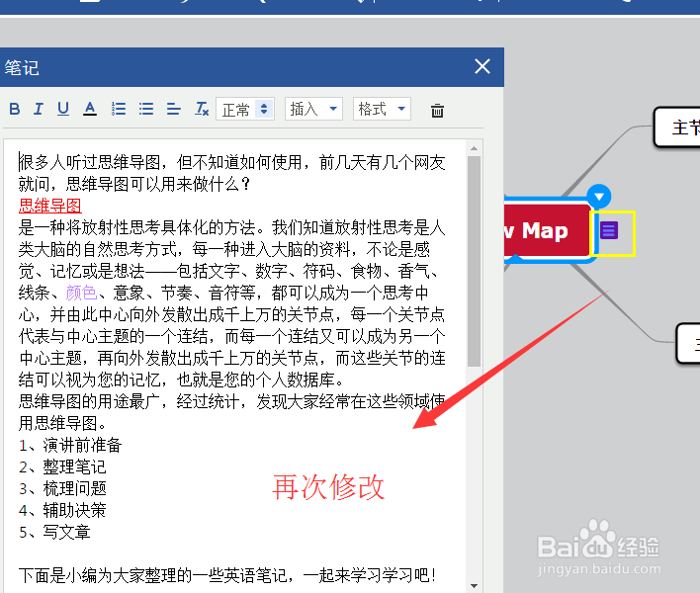Place cursor on line 5、写文章
Image resolution: width=700 pixels, height=593 pixels.
tap(54, 533)
